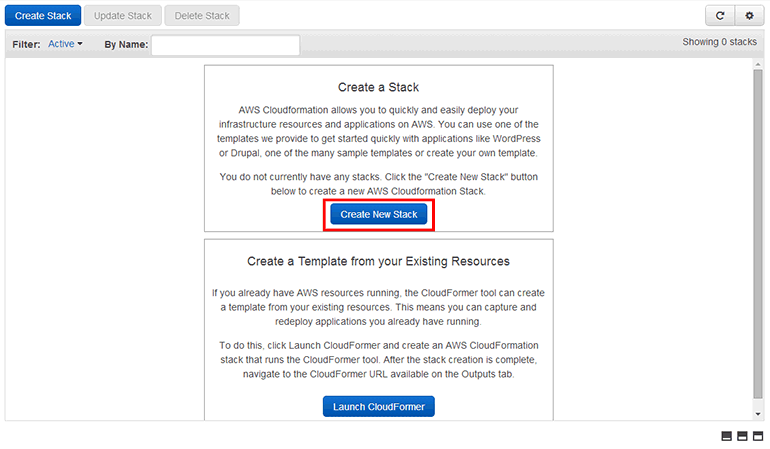
Task: Open the Active filter dropdown
Action: click(x=62, y=44)
